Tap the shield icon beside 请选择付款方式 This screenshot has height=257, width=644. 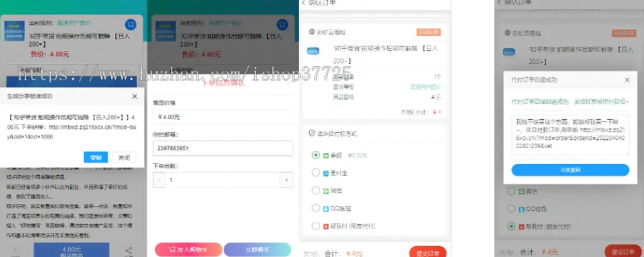coord(312,134)
